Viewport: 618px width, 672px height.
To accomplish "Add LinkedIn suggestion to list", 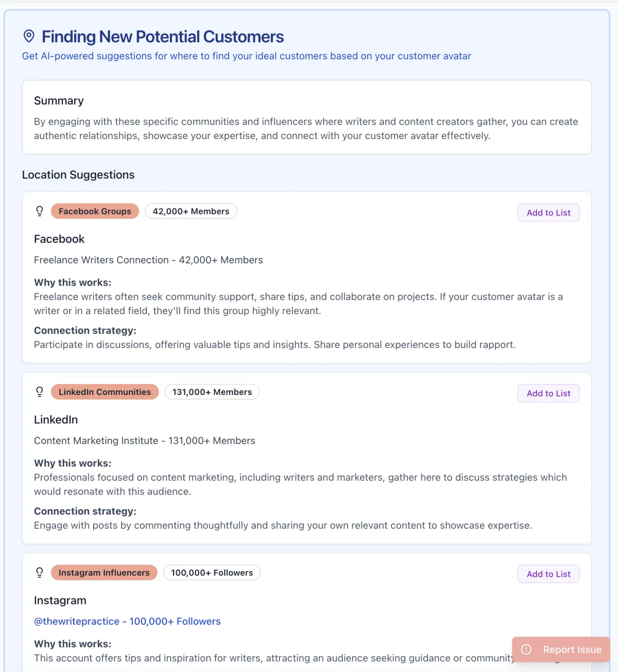I will [548, 393].
